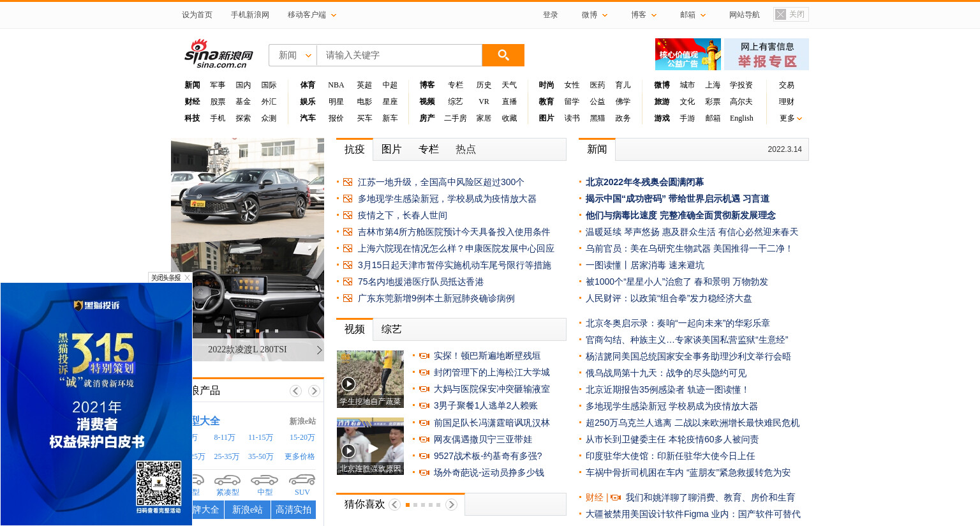Select the 新闻 section tab
980x526 pixels.
(x=597, y=149)
